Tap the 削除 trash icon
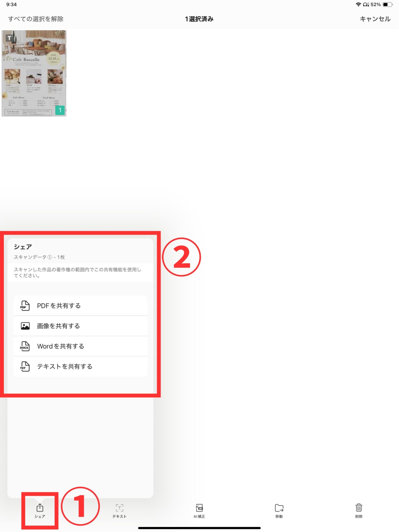The height and width of the screenshot is (532, 399). [x=359, y=511]
